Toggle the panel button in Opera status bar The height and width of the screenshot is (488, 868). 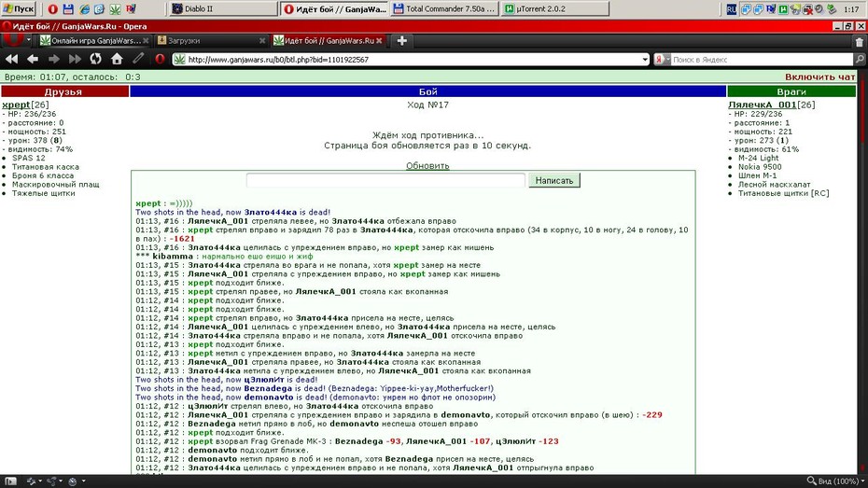click(10, 481)
